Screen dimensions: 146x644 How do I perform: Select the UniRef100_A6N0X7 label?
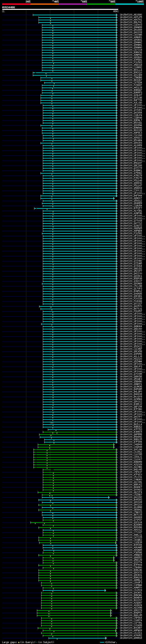pyautogui.click(x=131, y=198)
